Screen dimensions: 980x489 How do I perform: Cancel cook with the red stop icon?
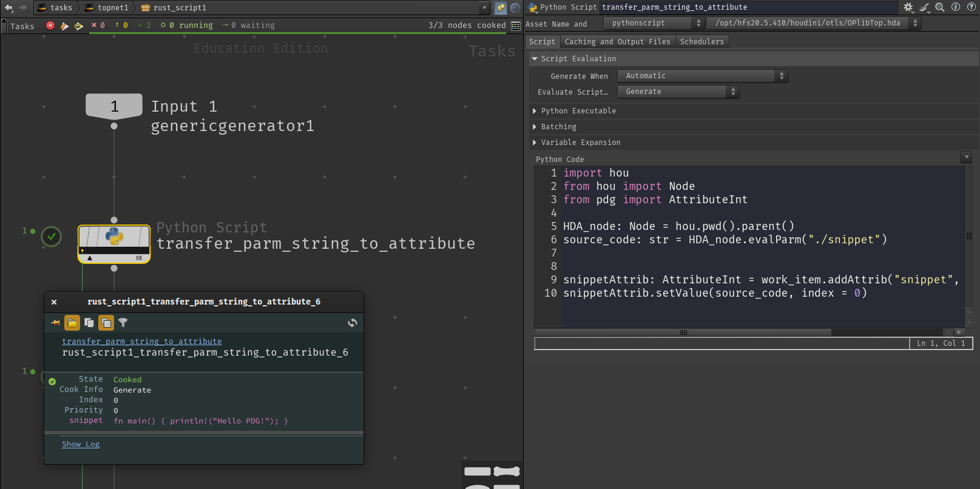click(50, 25)
